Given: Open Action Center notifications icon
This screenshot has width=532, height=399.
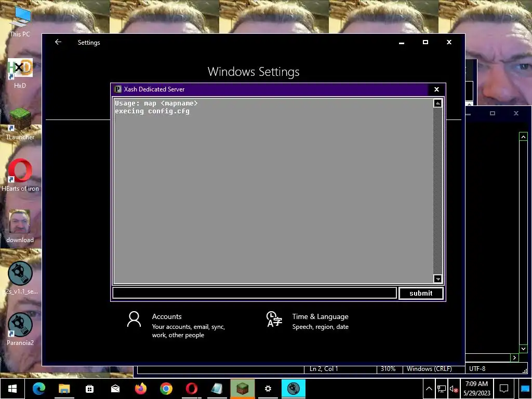Looking at the screenshot, I should (x=504, y=389).
